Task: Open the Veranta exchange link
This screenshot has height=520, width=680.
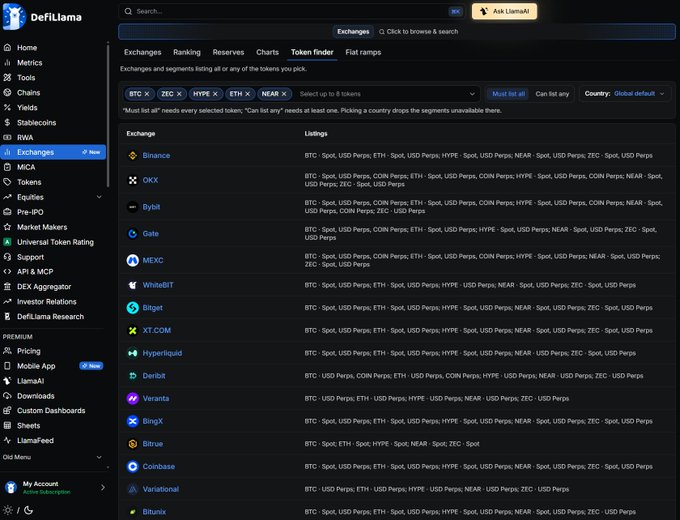Action: pyautogui.click(x=156, y=398)
